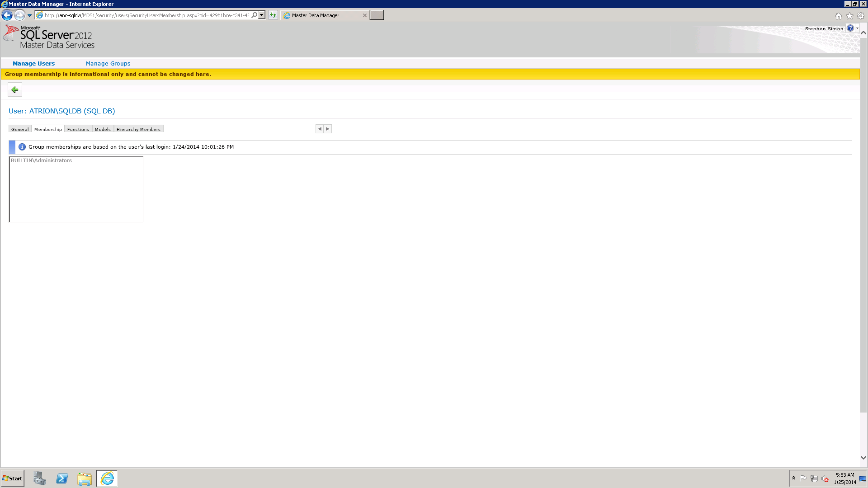Launch Server Manager from the taskbar
Screen dimensions: 868x488
[x=40, y=479]
